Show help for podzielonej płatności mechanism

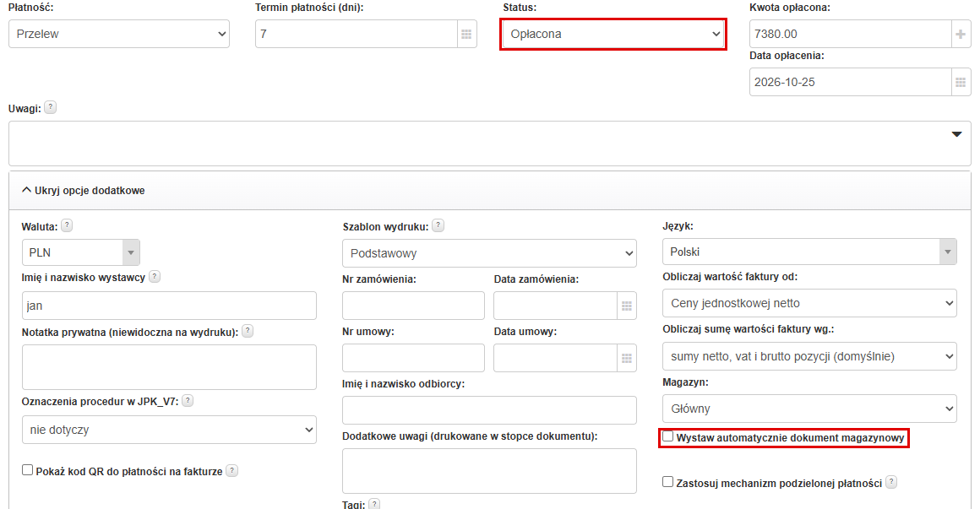(891, 482)
